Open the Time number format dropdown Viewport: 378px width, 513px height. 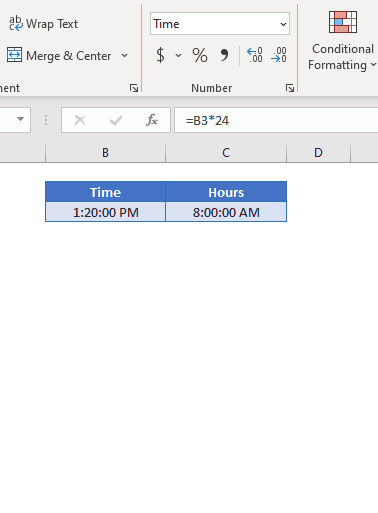(283, 24)
